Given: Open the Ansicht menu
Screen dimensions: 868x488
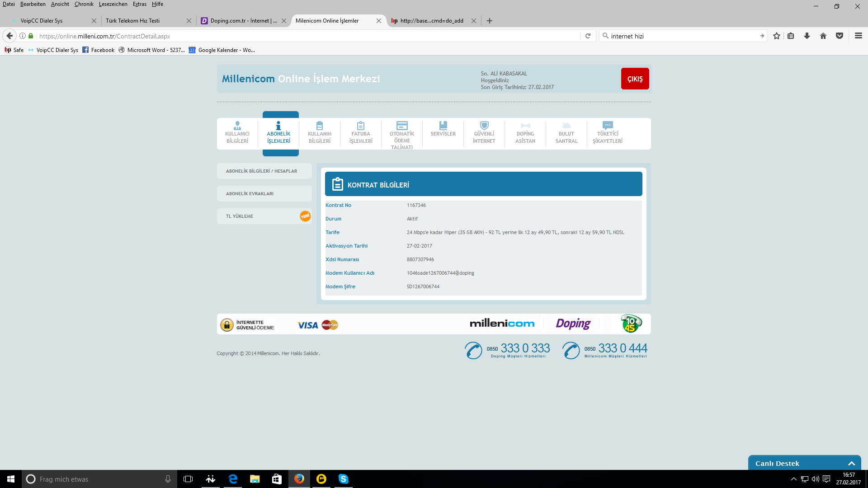Looking at the screenshot, I should (x=60, y=4).
